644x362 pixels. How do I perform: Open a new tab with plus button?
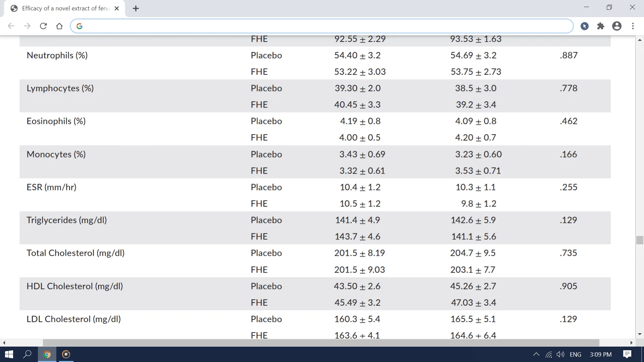coord(136,9)
